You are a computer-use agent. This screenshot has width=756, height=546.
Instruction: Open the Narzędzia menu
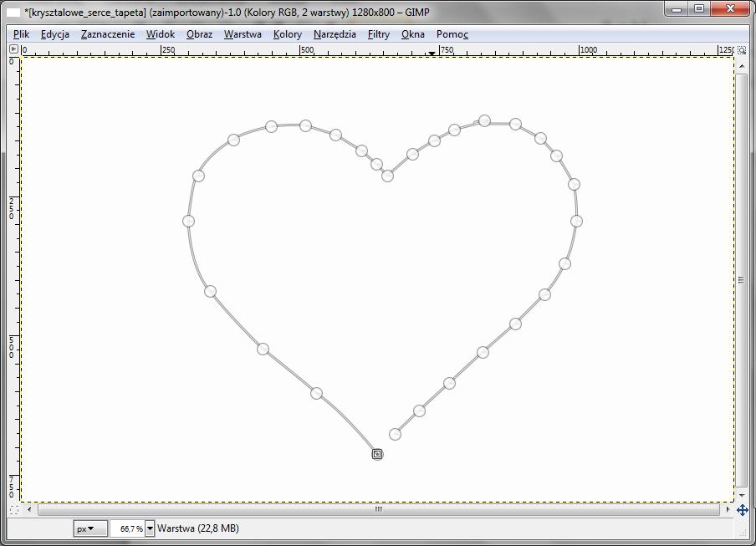(335, 34)
